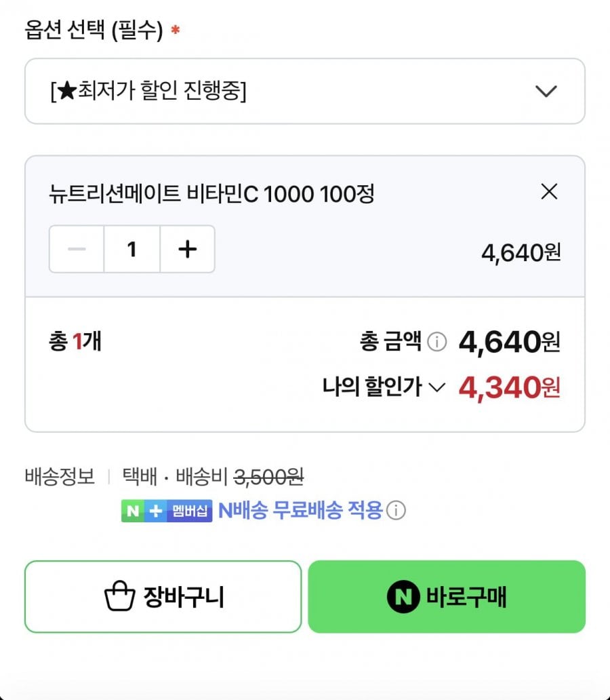This screenshot has width=610, height=700.
Task: Increase quantity with the plus button
Action: pos(187,249)
